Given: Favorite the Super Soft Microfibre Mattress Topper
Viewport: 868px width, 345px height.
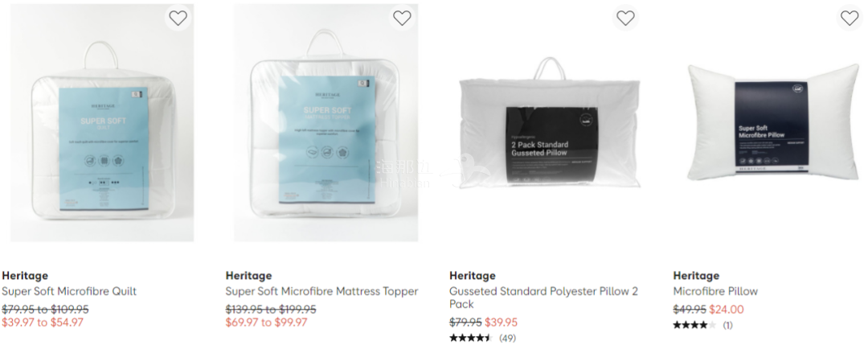Looking at the screenshot, I should tap(402, 18).
